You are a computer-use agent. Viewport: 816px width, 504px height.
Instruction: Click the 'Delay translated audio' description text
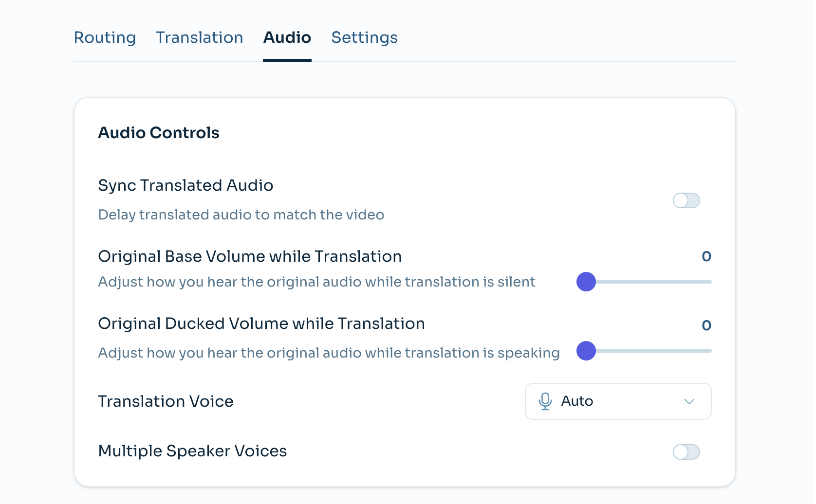(241, 215)
